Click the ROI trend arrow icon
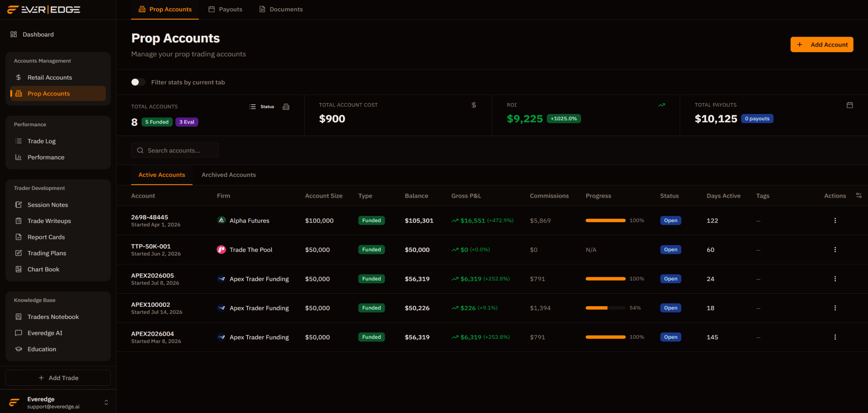The width and height of the screenshot is (868, 413). coord(661,105)
